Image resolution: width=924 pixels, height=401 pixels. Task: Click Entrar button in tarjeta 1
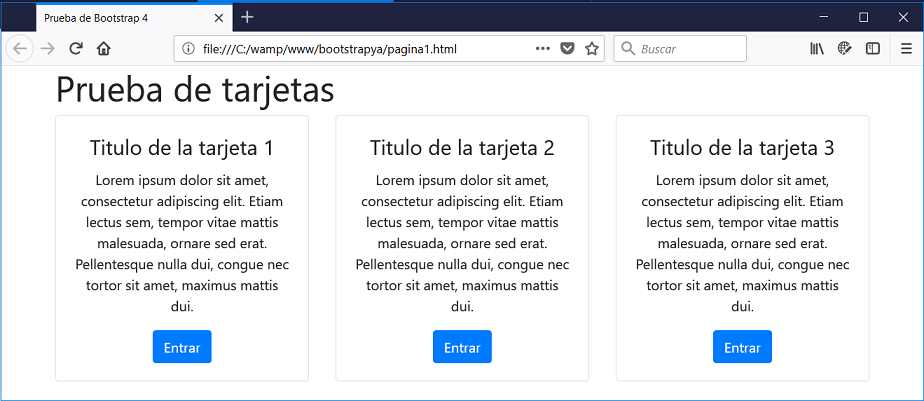pos(182,347)
